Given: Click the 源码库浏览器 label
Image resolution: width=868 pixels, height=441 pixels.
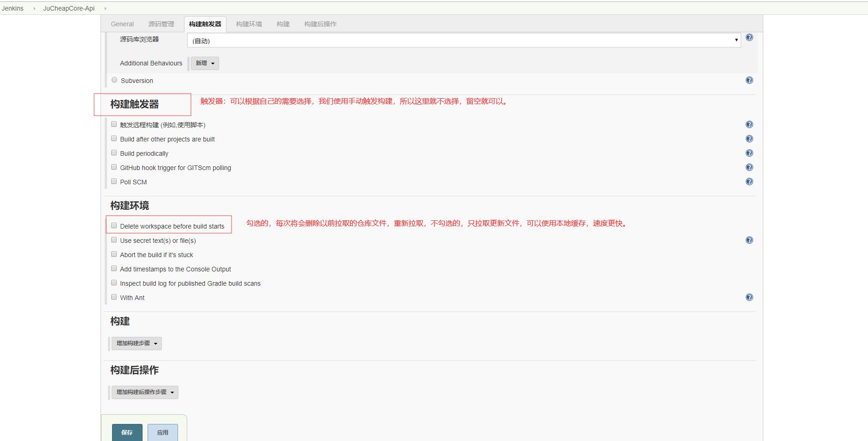Looking at the screenshot, I should pyautogui.click(x=139, y=39).
